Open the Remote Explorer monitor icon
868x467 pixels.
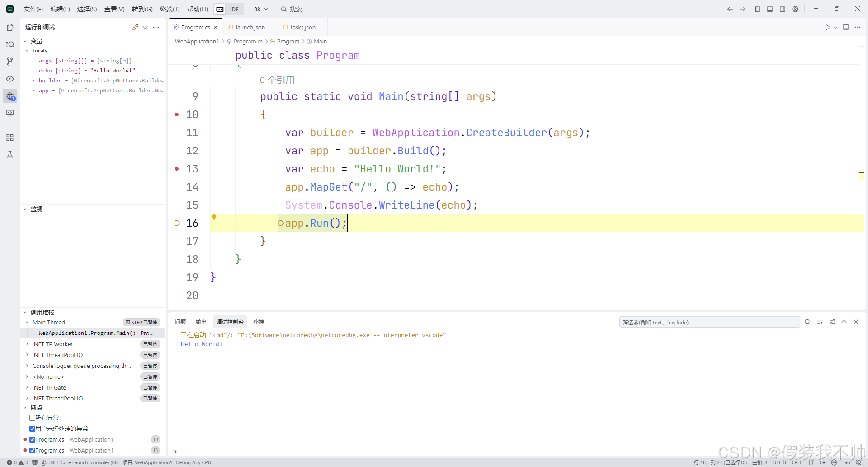click(10, 113)
